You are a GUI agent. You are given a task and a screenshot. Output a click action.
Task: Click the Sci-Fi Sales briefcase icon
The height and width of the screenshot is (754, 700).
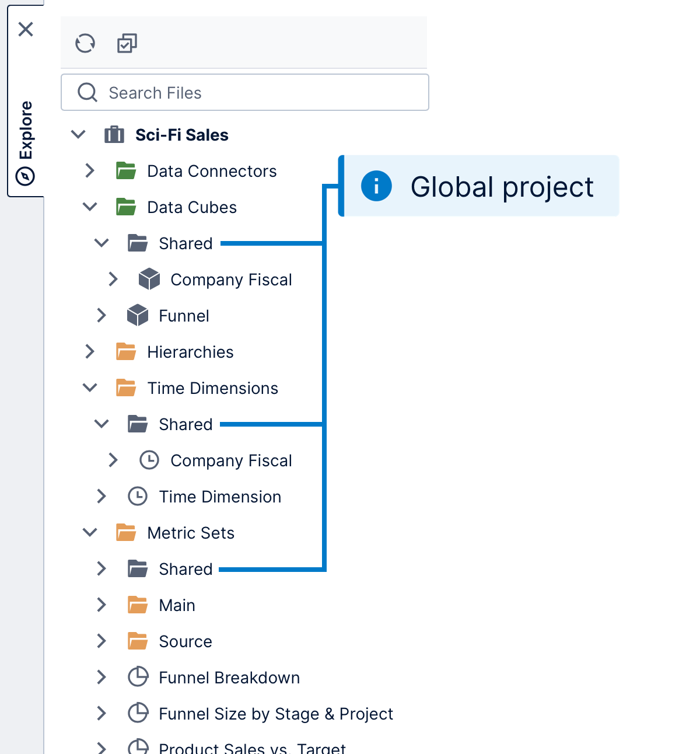tap(114, 134)
